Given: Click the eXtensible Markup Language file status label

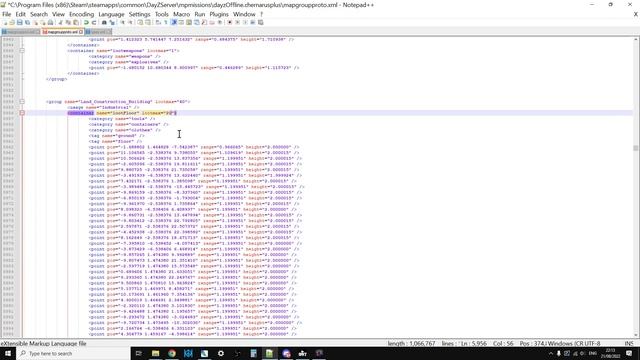Looking at the screenshot, I should pos(43,343).
